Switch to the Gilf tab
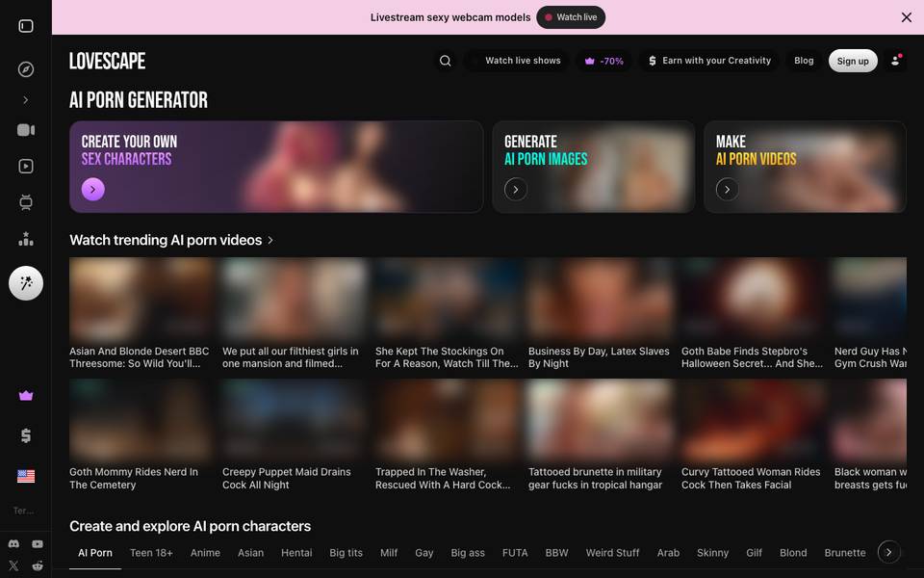The image size is (924, 578). point(754,553)
